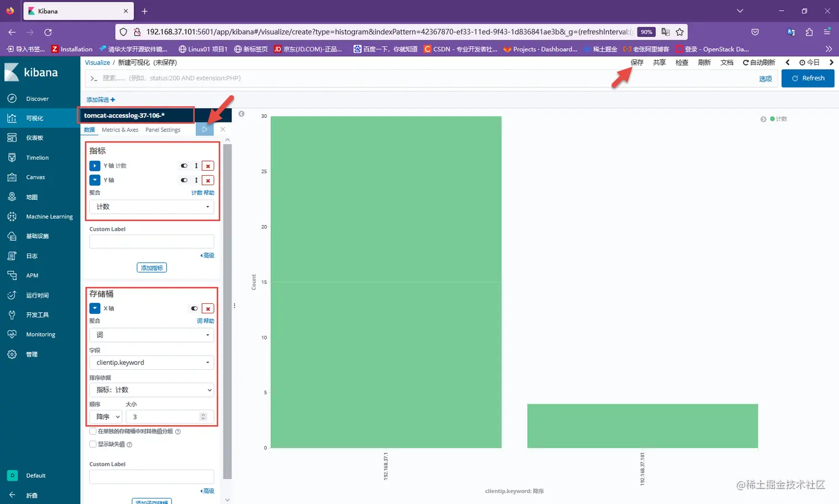Click the blue Refresh button
Image resolution: width=839 pixels, height=504 pixels.
[808, 78]
